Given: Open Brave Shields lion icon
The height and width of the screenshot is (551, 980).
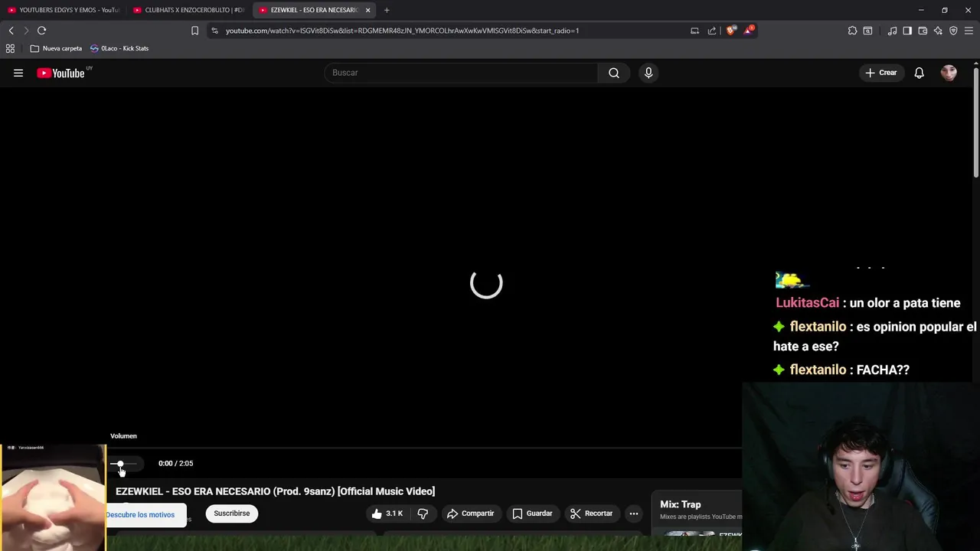Looking at the screenshot, I should click(731, 31).
